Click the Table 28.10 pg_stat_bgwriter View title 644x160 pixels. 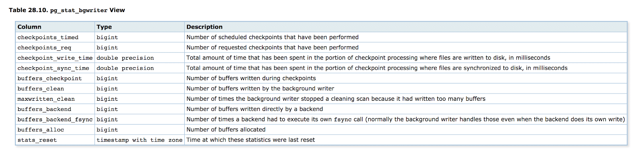point(67,10)
